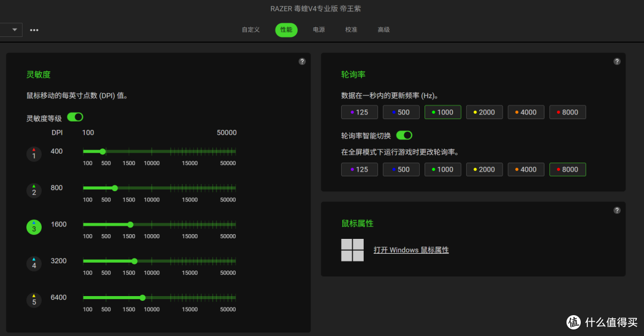Open help for the 鼠标属性 panel
The width and height of the screenshot is (644, 336).
[x=617, y=210]
